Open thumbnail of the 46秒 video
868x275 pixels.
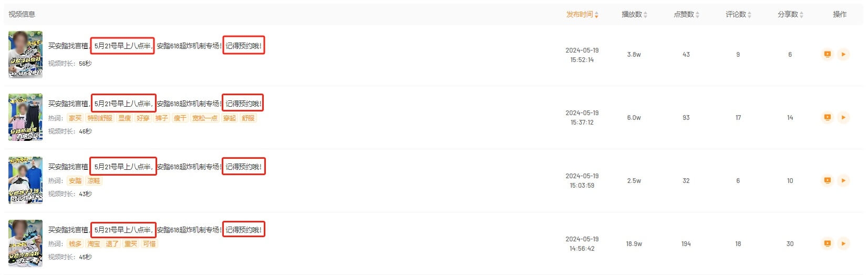pos(25,117)
